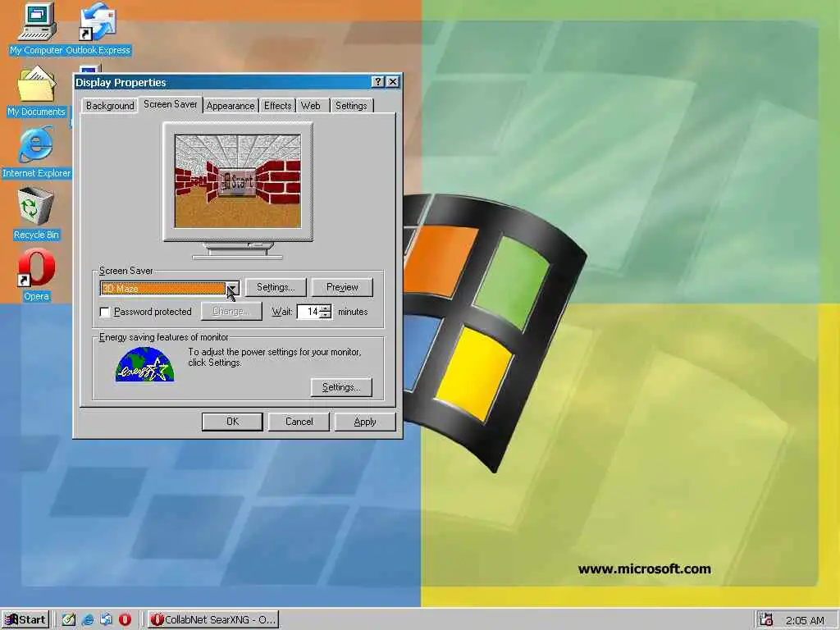Open the 3D Maze screen saver Settings

click(x=276, y=287)
